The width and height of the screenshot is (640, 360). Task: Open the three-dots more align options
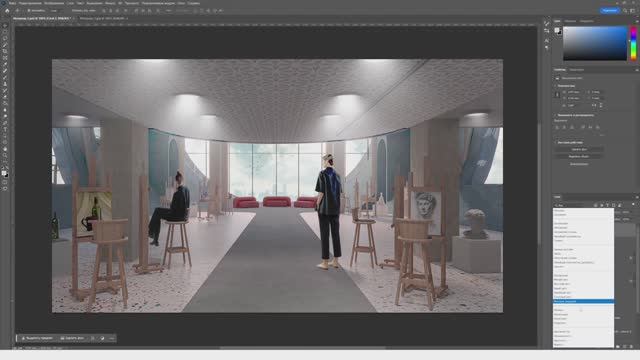[169, 11]
